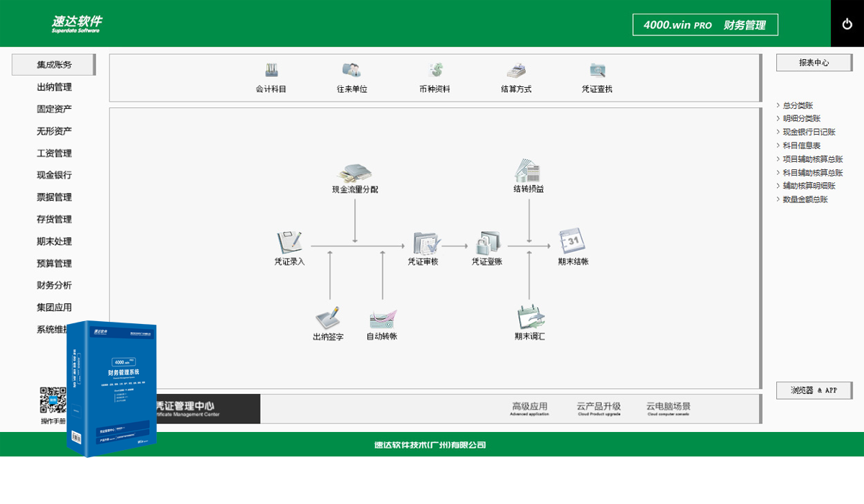Open 科目辅助核算总账 link

(813, 173)
